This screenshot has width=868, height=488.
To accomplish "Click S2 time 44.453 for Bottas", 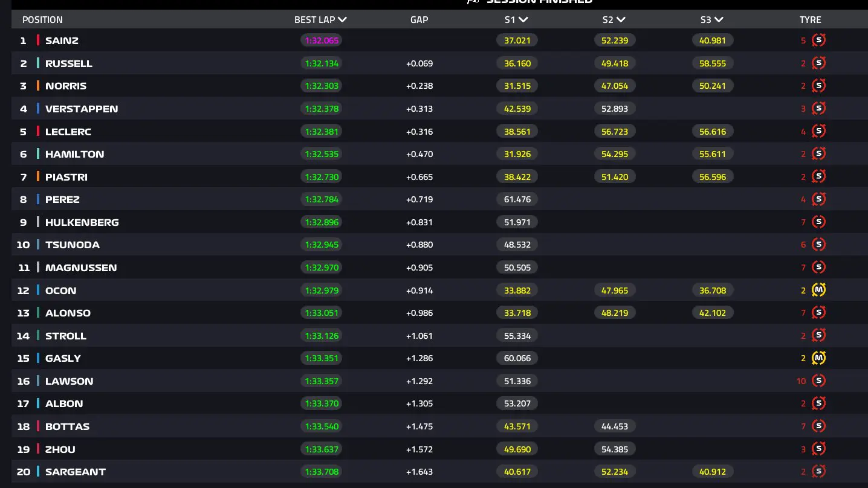I will click(615, 426).
